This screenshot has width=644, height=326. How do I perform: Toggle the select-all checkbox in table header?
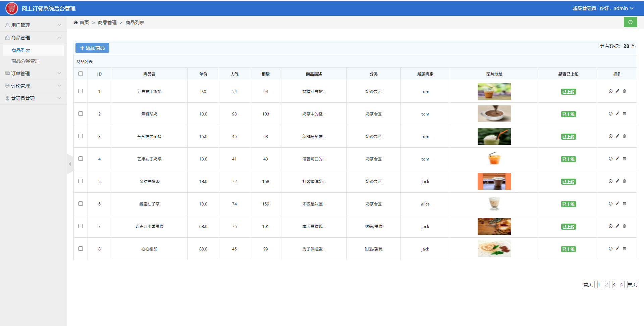[80, 74]
